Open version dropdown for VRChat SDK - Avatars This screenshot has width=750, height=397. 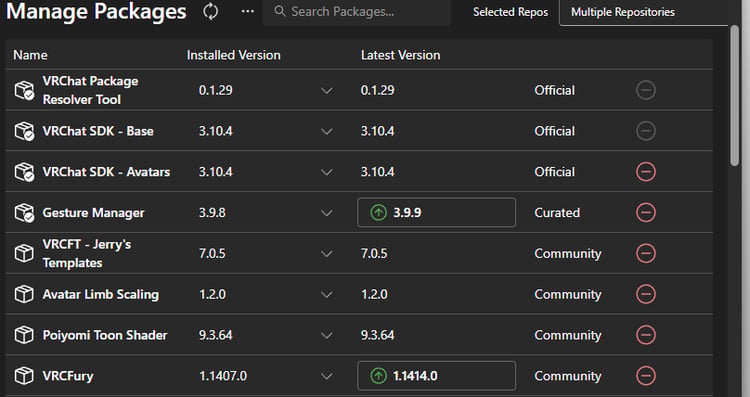pyautogui.click(x=327, y=172)
